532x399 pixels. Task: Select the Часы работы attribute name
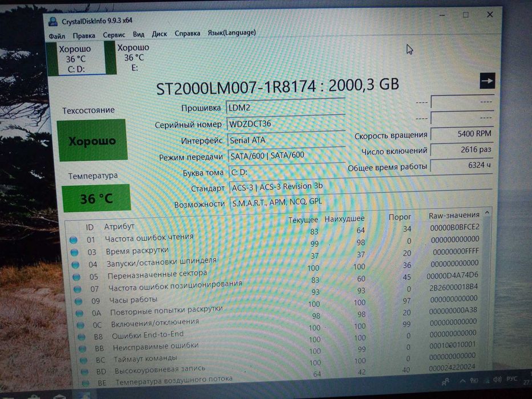133,300
